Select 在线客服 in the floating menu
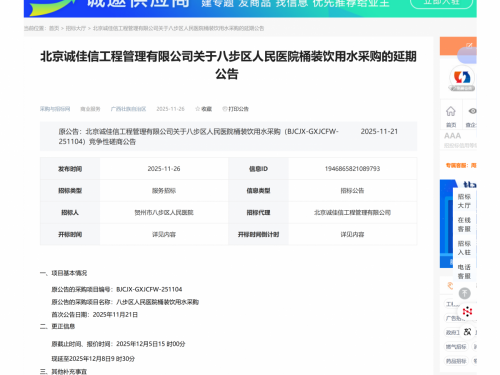Screen dimensions: 500x375 (464, 224)
